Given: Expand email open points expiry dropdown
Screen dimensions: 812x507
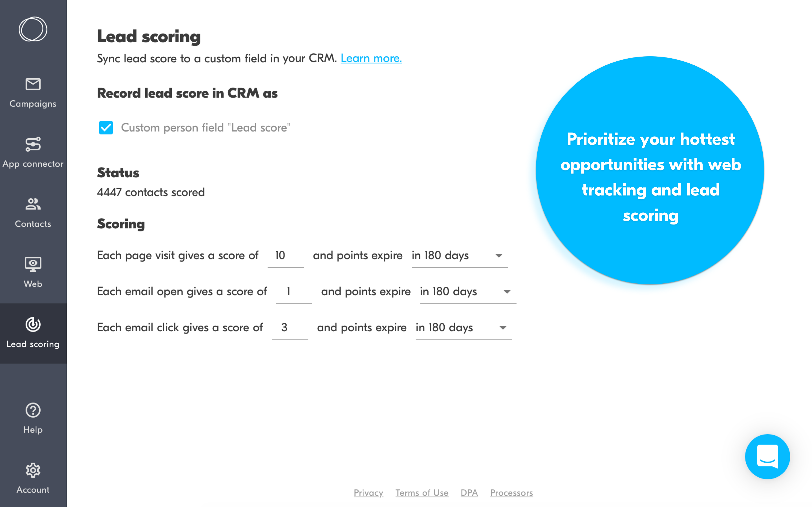Looking at the screenshot, I should point(468,292).
